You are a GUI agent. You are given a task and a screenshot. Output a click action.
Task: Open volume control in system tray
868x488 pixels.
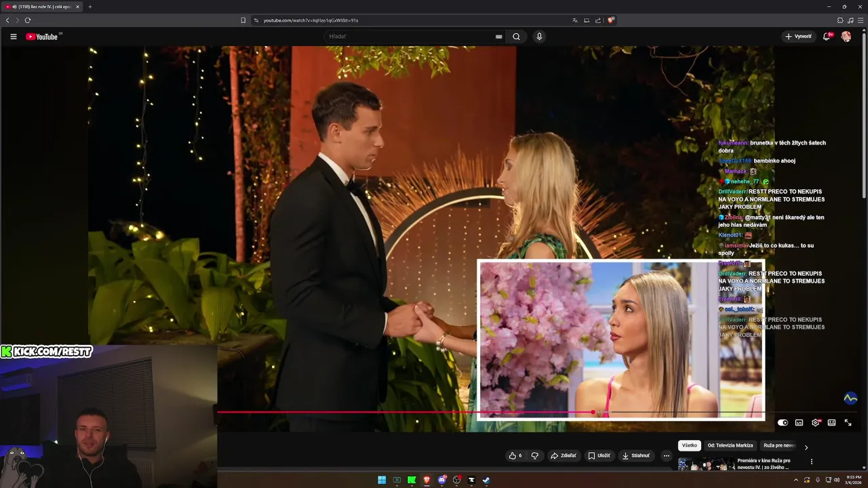837,480
